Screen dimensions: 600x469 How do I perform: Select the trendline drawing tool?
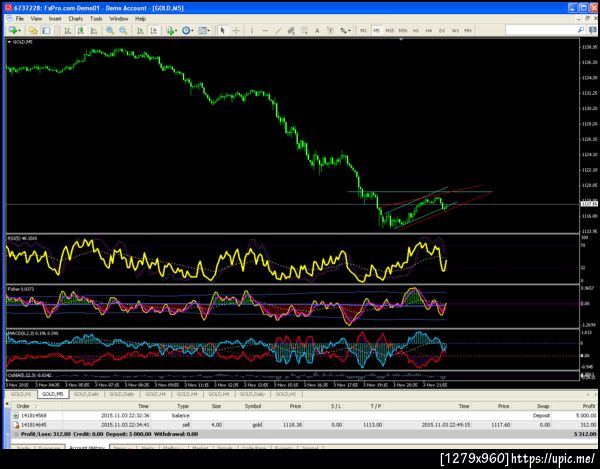(x=278, y=31)
